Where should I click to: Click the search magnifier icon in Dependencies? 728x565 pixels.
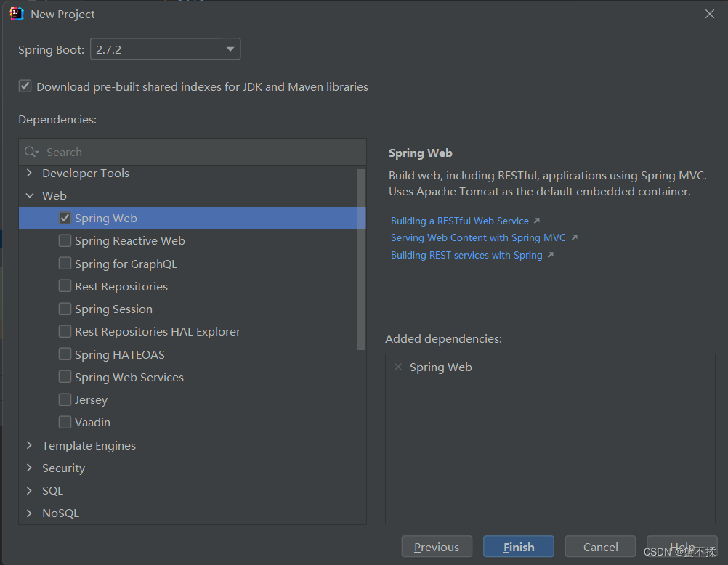coord(31,152)
